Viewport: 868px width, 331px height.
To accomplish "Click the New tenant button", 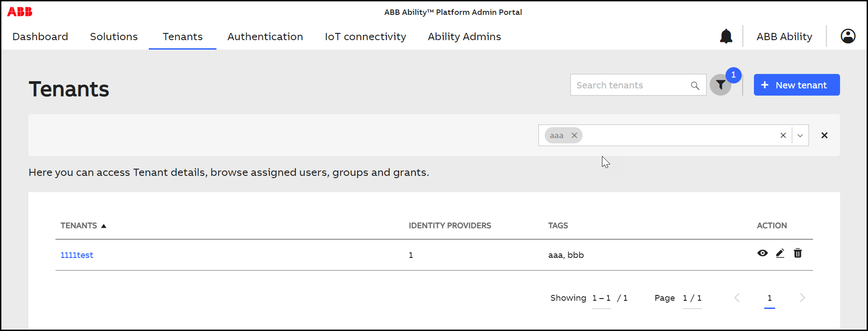I will coord(797,85).
